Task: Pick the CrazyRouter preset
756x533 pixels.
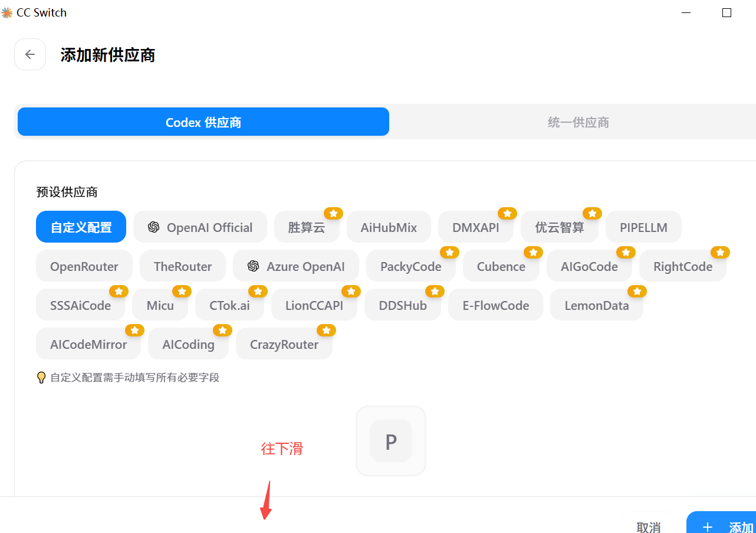Action: point(284,344)
